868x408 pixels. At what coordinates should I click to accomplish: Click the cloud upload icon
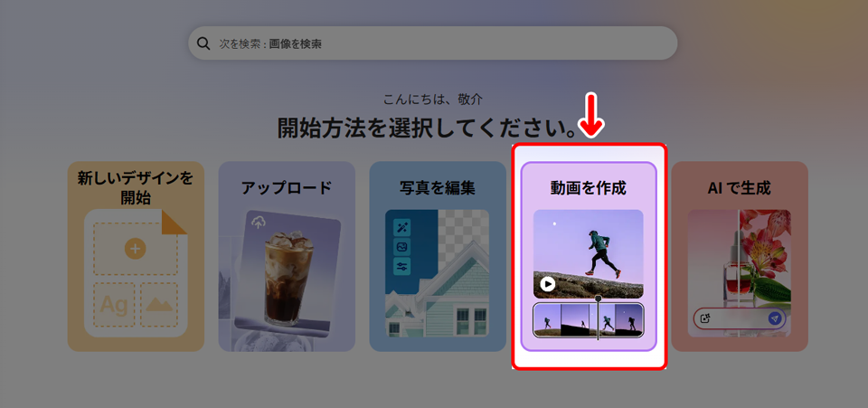click(259, 223)
